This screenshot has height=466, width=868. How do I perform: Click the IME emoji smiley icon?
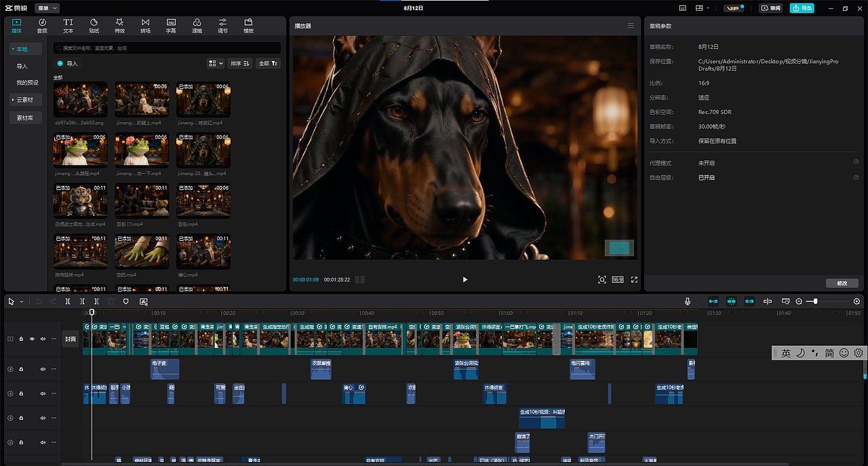point(844,353)
